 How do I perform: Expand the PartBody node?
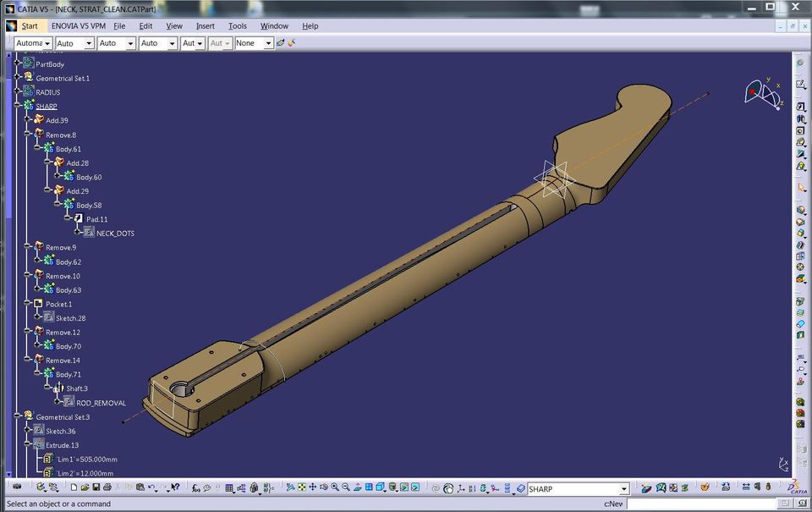pyautogui.click(x=18, y=63)
